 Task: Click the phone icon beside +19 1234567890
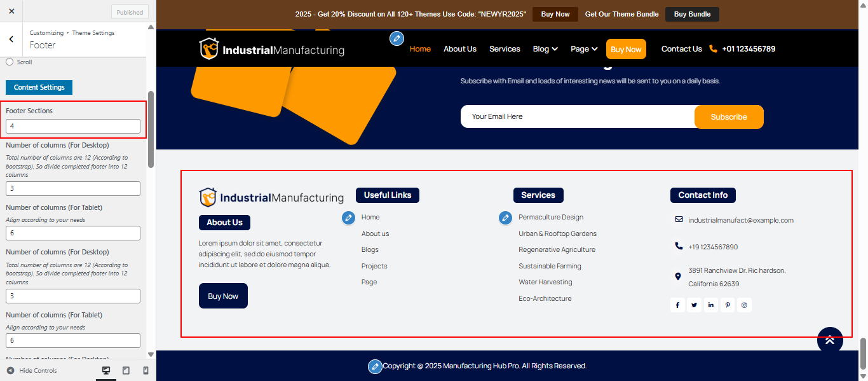[679, 246]
